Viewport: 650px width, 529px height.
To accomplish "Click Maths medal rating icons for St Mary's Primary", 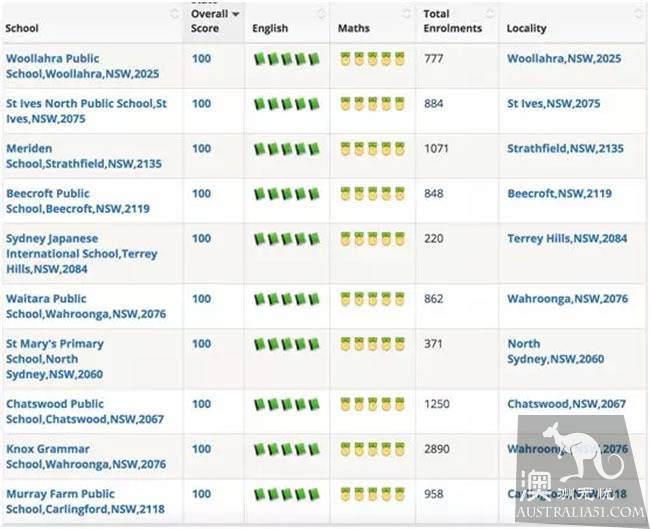I will [372, 344].
